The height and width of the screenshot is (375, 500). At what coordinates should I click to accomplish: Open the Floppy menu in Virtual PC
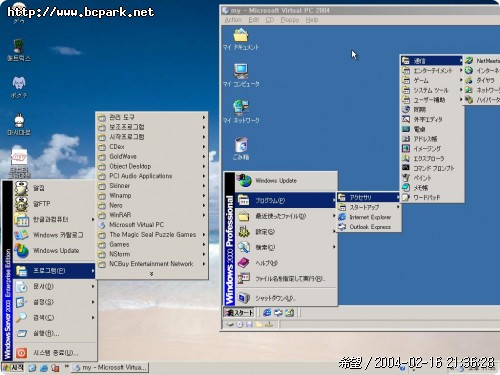pos(290,20)
